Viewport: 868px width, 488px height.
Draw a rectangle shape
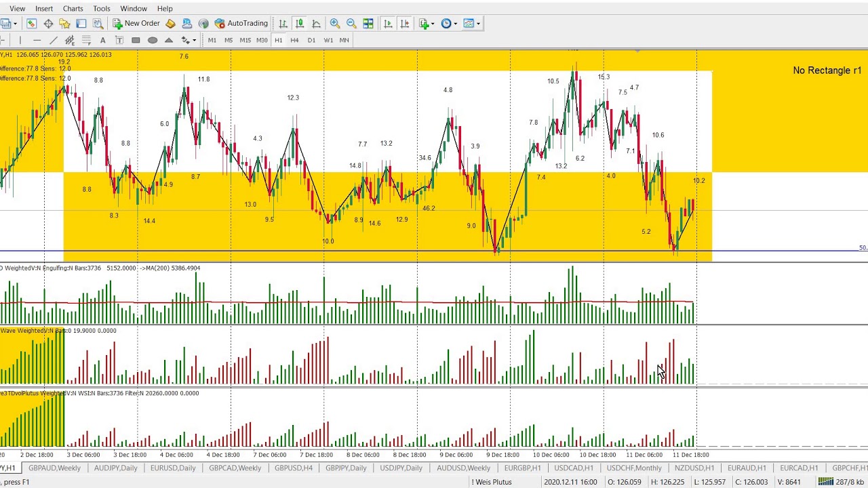point(136,40)
